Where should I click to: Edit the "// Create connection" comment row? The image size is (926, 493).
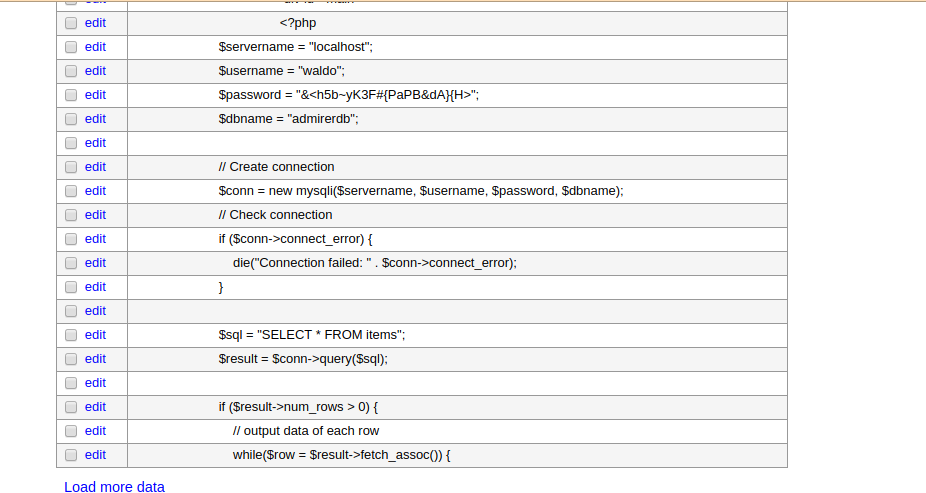[x=95, y=167]
